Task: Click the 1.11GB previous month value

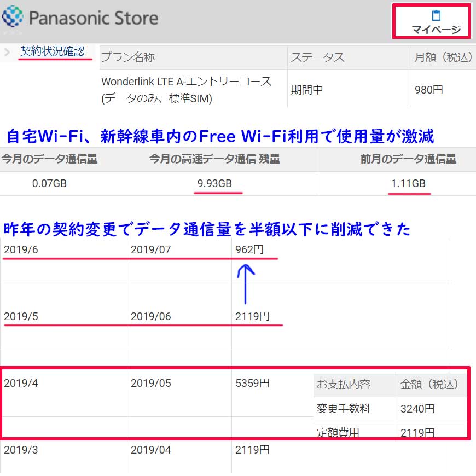Action: 408,183
